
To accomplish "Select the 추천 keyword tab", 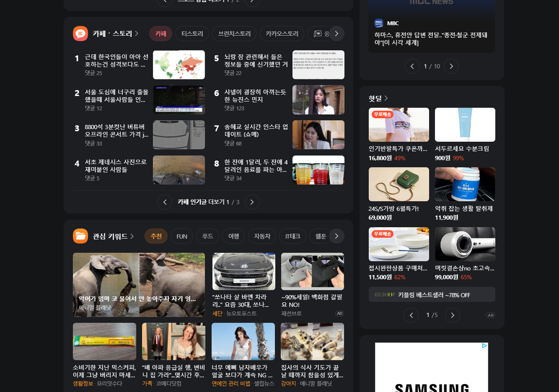I will click(156, 236).
